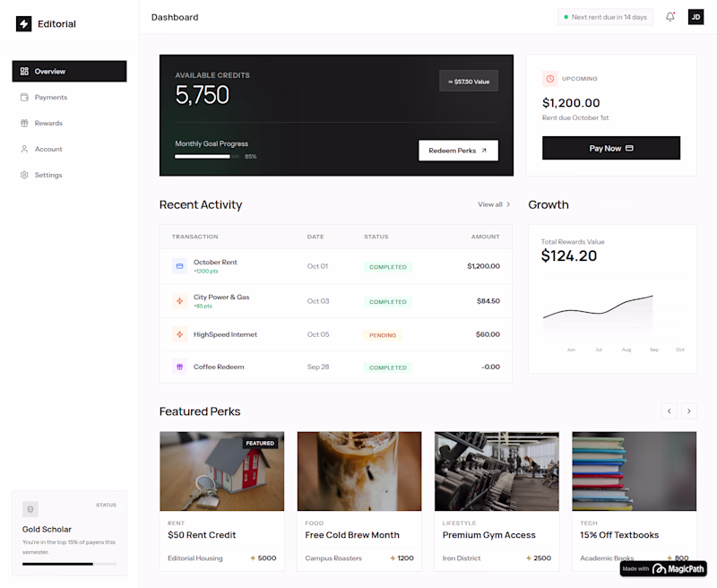717x588 pixels.
Task: Open the 15% Off Textbooks image
Action: (x=635, y=471)
